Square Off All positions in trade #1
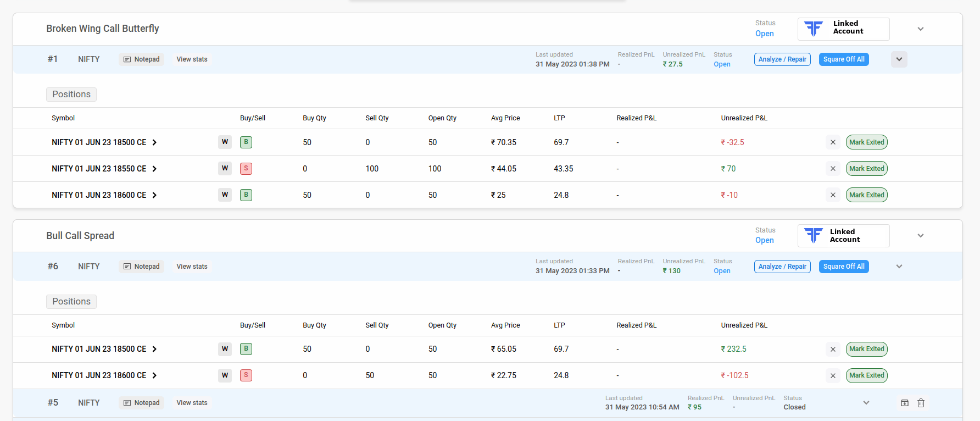This screenshot has height=421, width=980. click(844, 59)
